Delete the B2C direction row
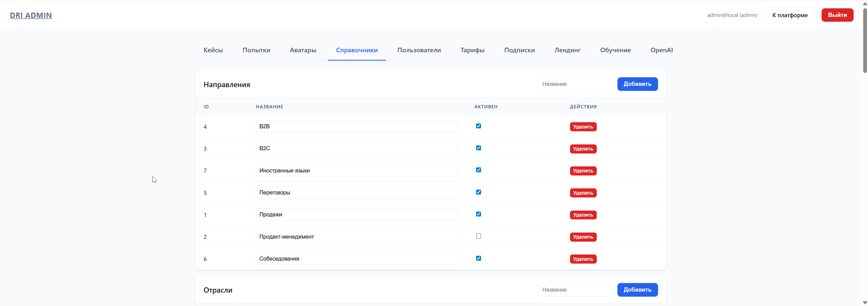The width and height of the screenshot is (868, 306). (583, 149)
